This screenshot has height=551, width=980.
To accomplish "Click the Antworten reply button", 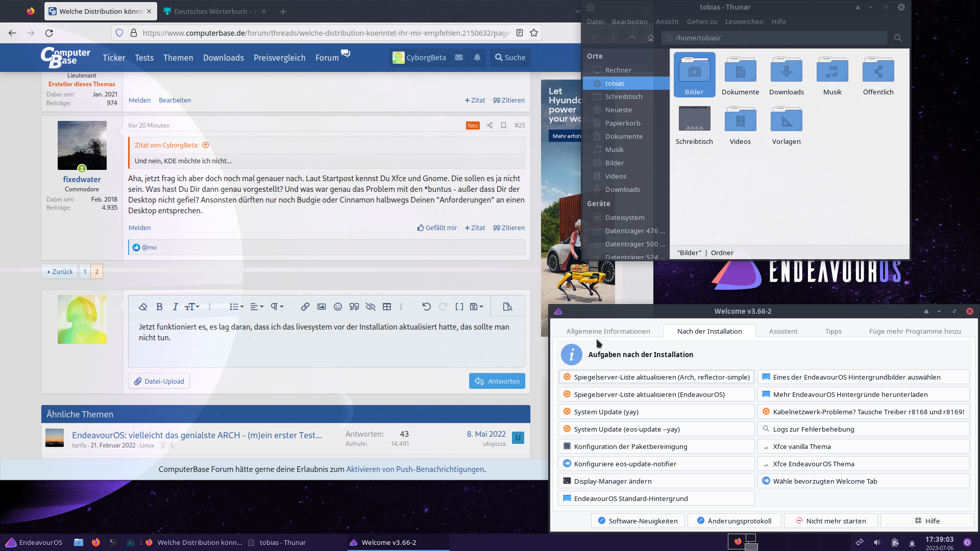I will 497,381.
